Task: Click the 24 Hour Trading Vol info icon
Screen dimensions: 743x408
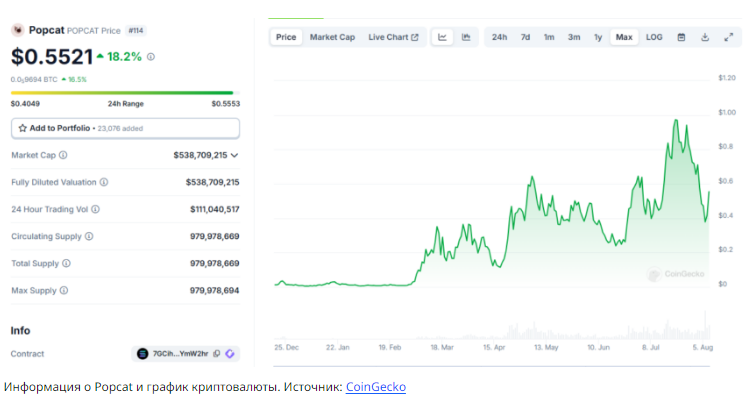Action: tap(95, 209)
